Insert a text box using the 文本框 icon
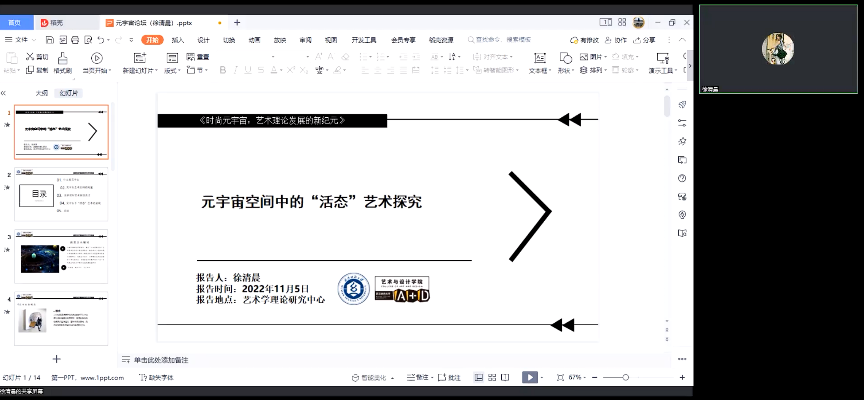Image resolution: width=864 pixels, height=400 pixels. tap(538, 63)
